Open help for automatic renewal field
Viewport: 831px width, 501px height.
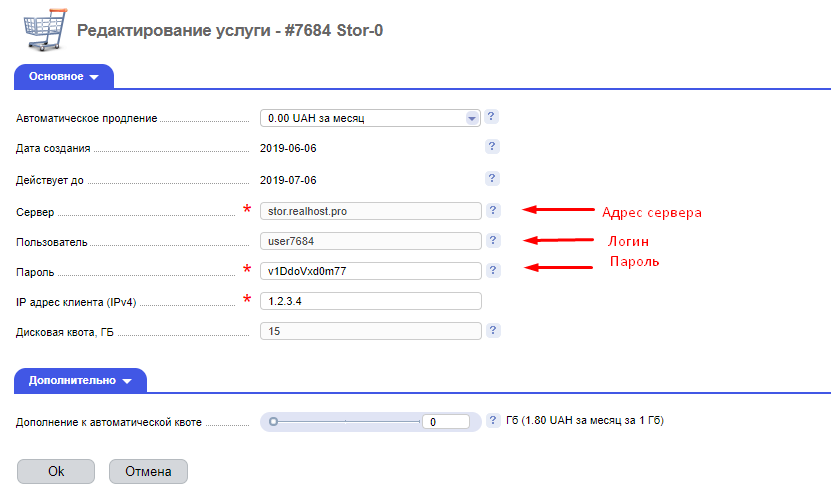point(491,117)
